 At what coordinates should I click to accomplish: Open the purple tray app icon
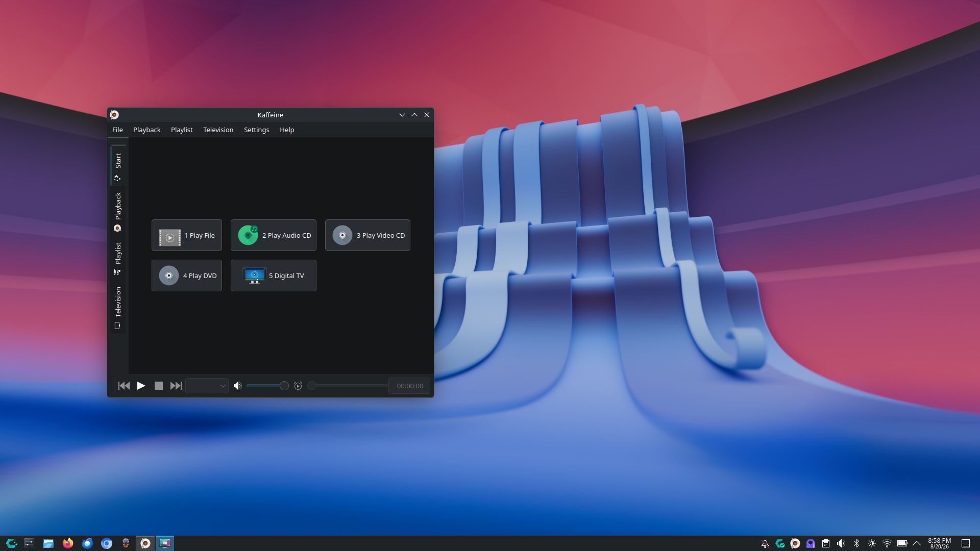coord(811,543)
